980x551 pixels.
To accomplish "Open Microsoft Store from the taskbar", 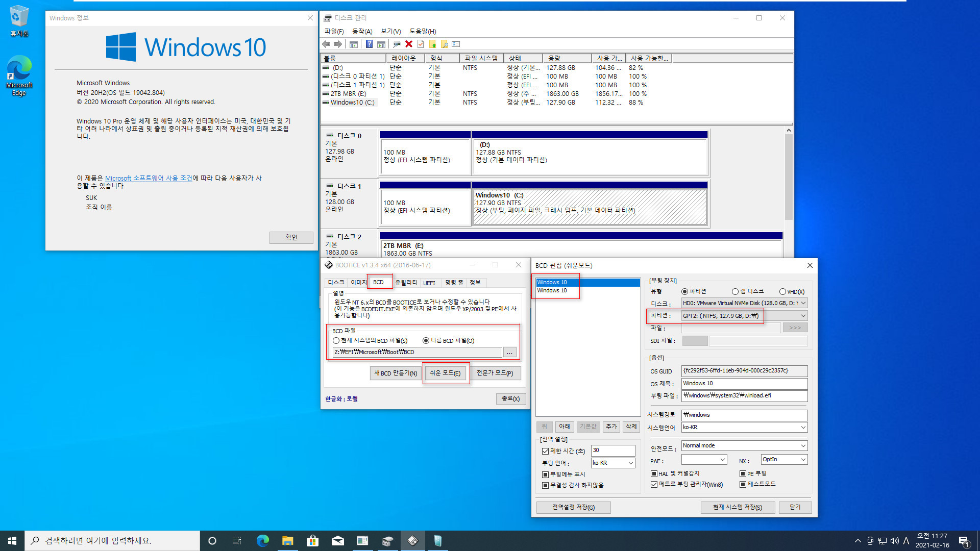I will [x=312, y=541].
